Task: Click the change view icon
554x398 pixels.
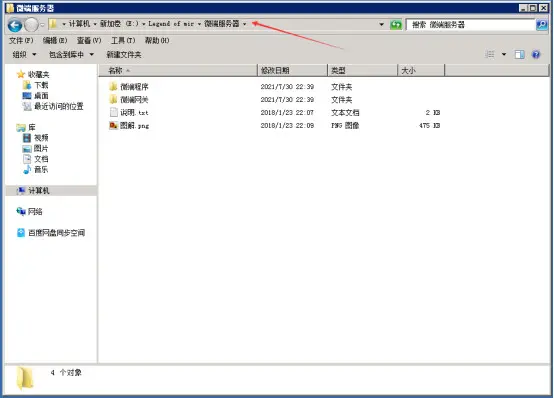Action: [x=490, y=54]
